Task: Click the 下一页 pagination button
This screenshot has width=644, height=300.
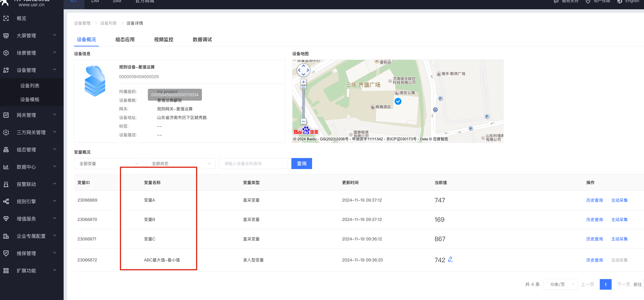Action: point(623,284)
